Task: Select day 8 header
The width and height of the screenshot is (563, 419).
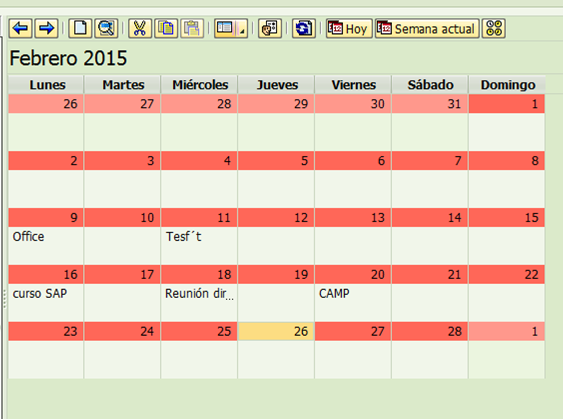Action: pyautogui.click(x=507, y=160)
